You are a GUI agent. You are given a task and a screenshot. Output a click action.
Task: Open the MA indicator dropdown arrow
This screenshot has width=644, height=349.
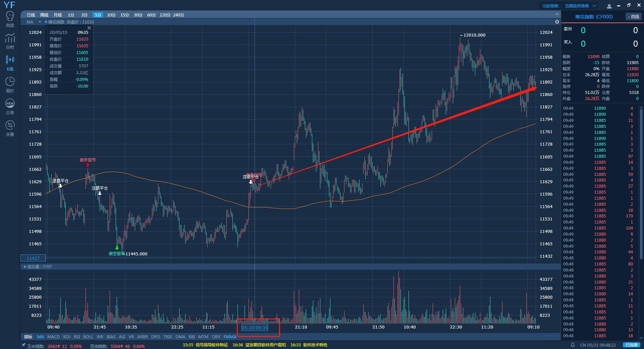[40, 22]
